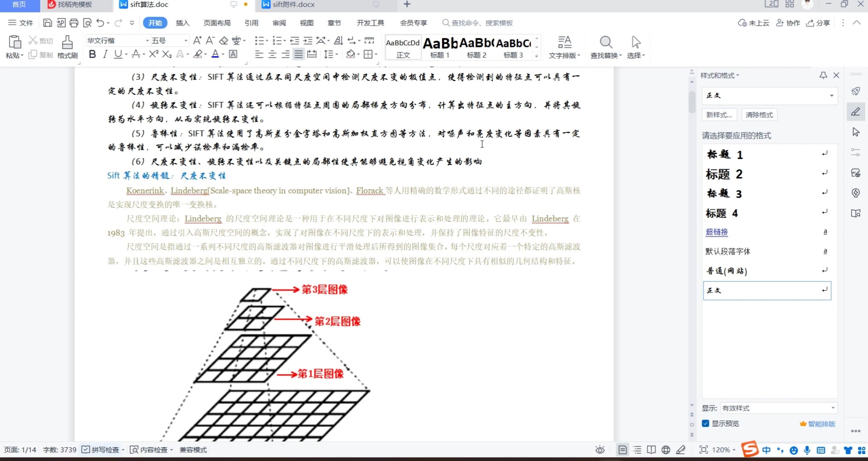Click the superscript icon
Screen dimensions: 868x461
154,54
